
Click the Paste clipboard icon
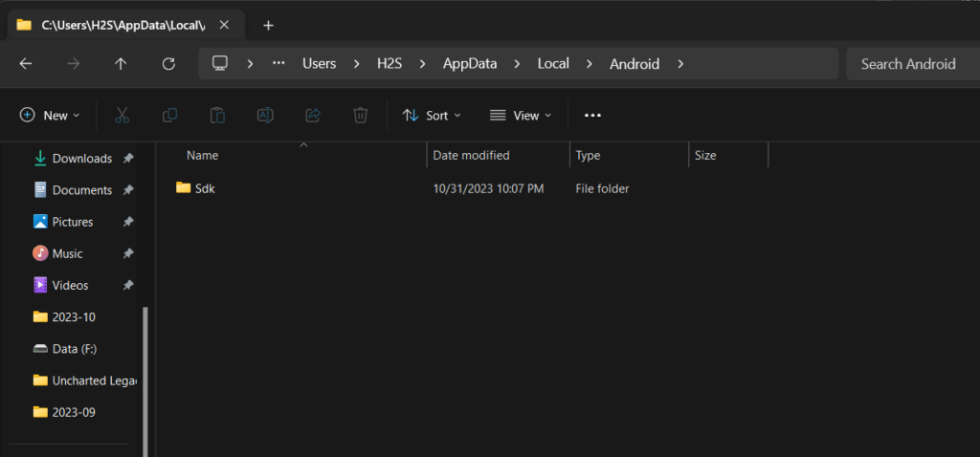(217, 115)
